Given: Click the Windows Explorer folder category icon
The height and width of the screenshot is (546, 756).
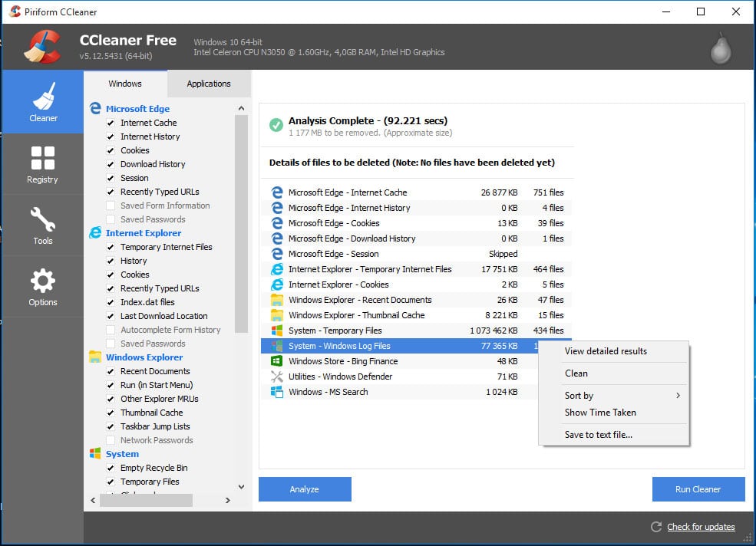Looking at the screenshot, I should 95,357.
